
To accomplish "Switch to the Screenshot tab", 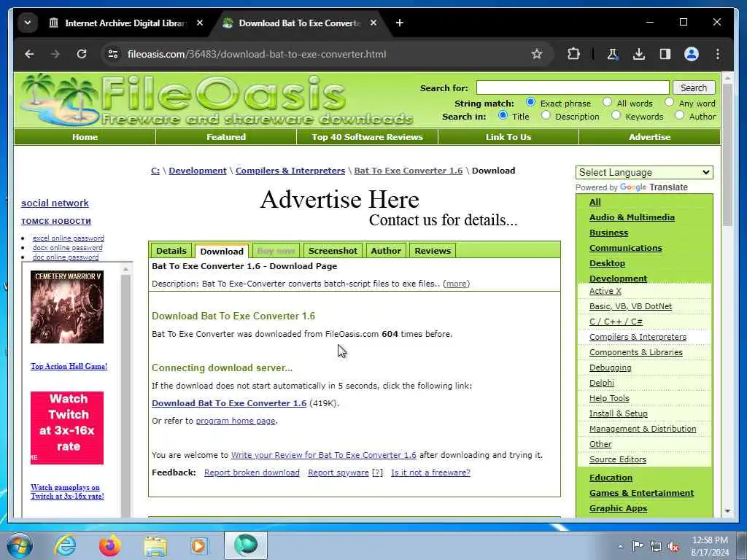I will [333, 251].
